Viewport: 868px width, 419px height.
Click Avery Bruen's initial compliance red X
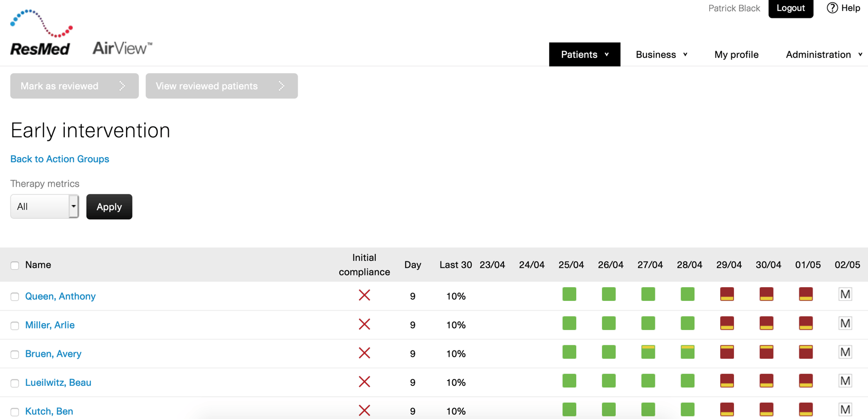364,353
